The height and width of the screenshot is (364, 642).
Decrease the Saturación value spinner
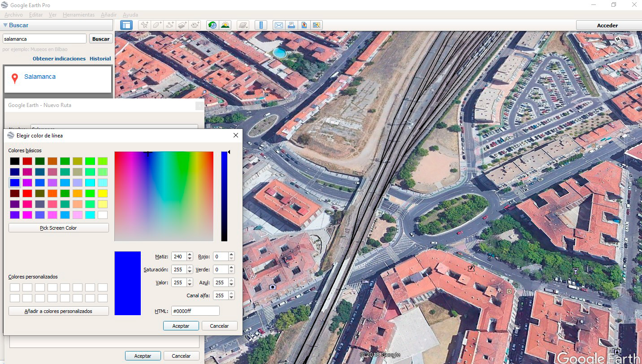click(x=190, y=272)
